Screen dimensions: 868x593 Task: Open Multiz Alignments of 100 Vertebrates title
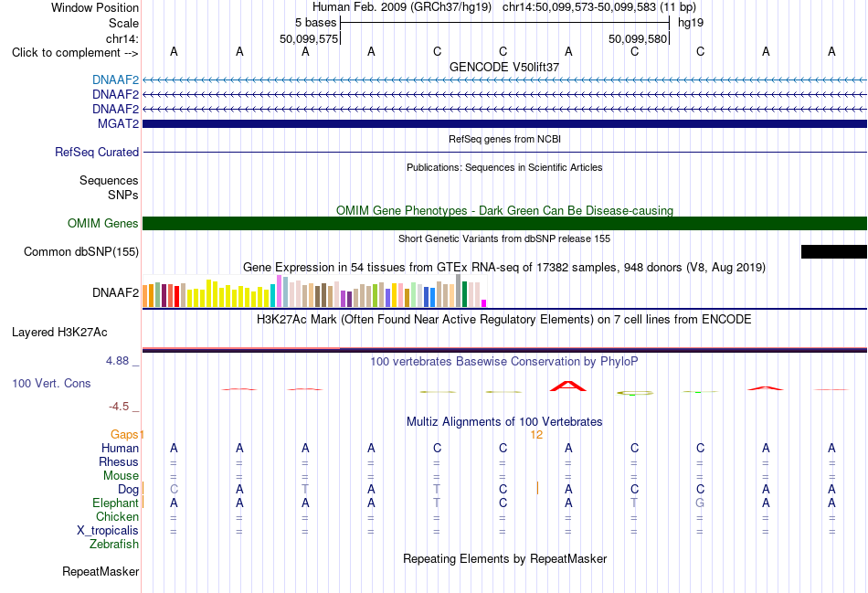(x=504, y=422)
